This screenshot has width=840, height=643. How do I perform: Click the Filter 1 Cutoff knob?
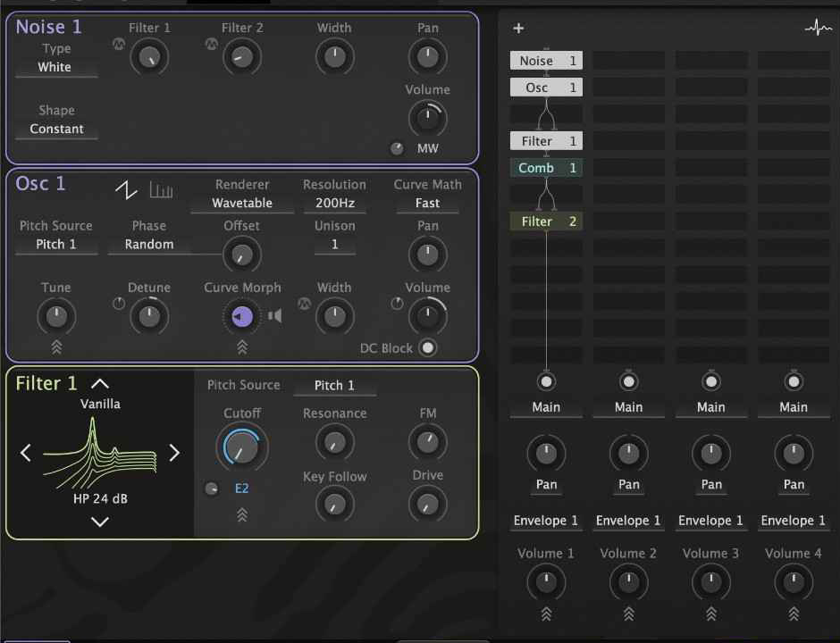241,447
